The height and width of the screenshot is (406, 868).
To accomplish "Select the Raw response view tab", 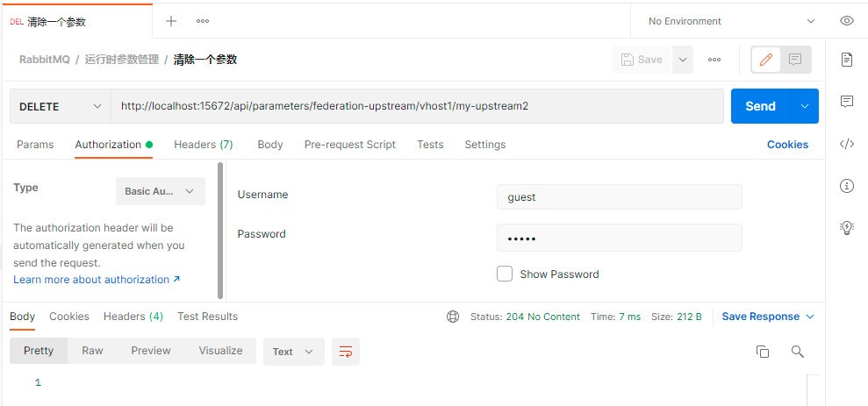I will pyautogui.click(x=92, y=351).
